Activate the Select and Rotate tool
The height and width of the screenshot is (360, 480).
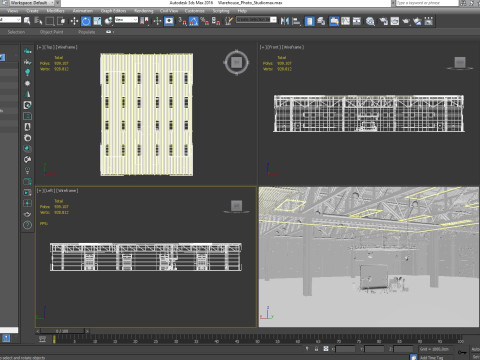(x=86, y=21)
